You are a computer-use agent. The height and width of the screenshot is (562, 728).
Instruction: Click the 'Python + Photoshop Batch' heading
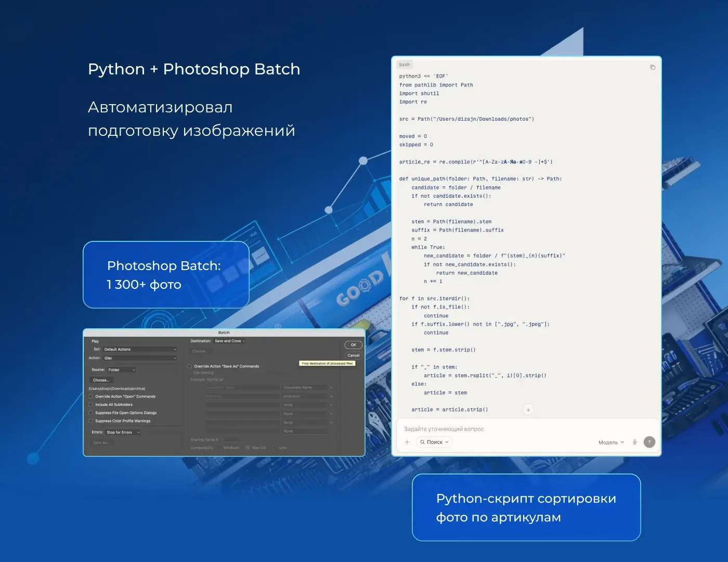click(194, 69)
